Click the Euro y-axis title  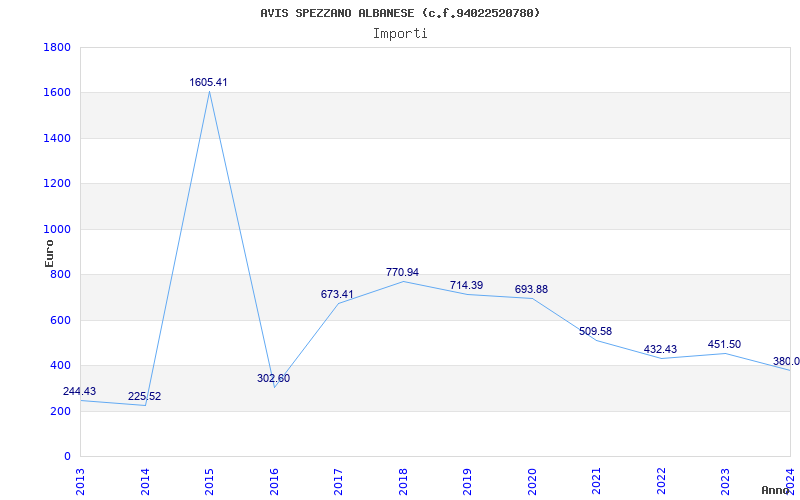(49, 253)
